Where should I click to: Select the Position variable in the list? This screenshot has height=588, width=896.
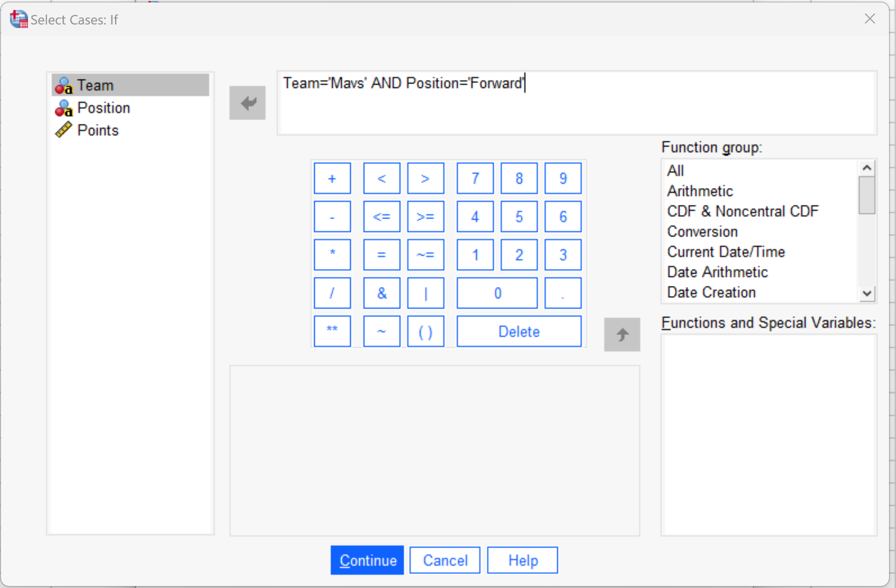[103, 108]
